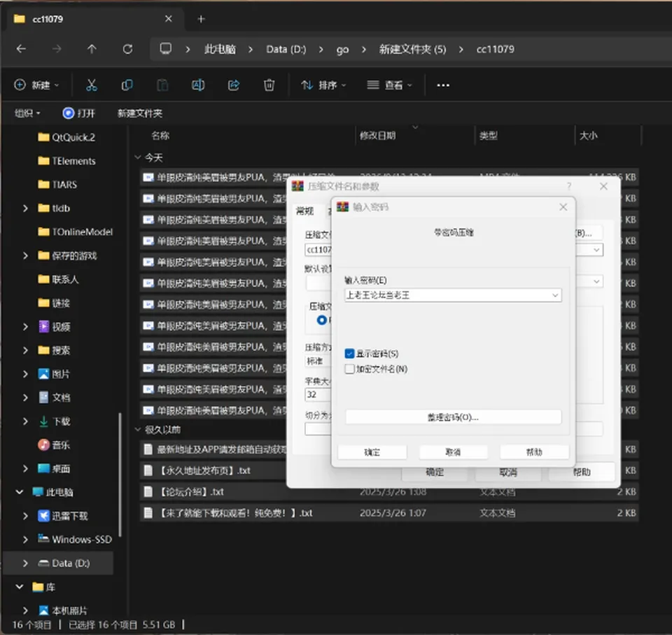Viewport: 672px width, 635px height.
Task: Open the profile dropdown below archive name
Action: 596,281
